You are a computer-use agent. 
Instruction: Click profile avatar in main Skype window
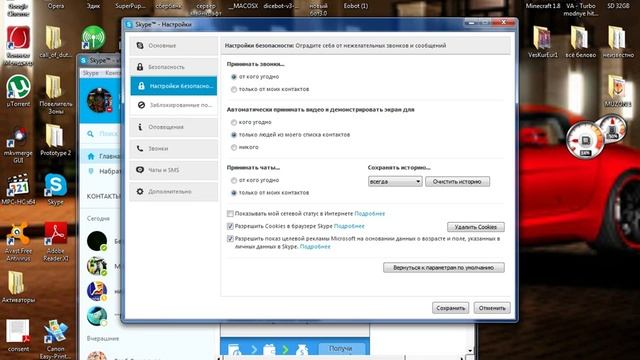(100, 100)
